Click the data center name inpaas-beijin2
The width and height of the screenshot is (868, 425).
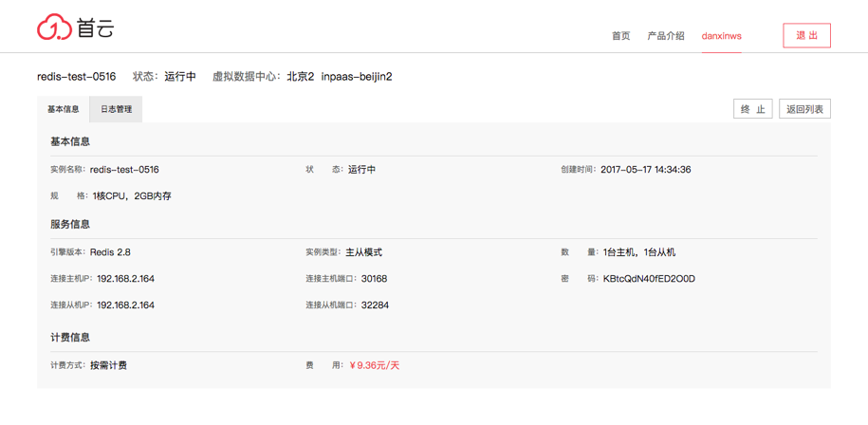coord(357,77)
